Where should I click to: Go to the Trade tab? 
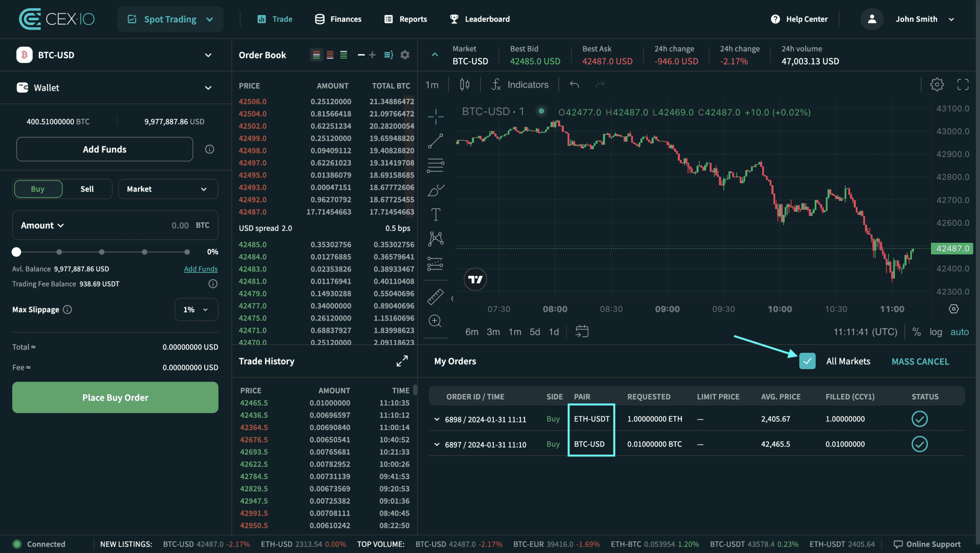tap(275, 19)
